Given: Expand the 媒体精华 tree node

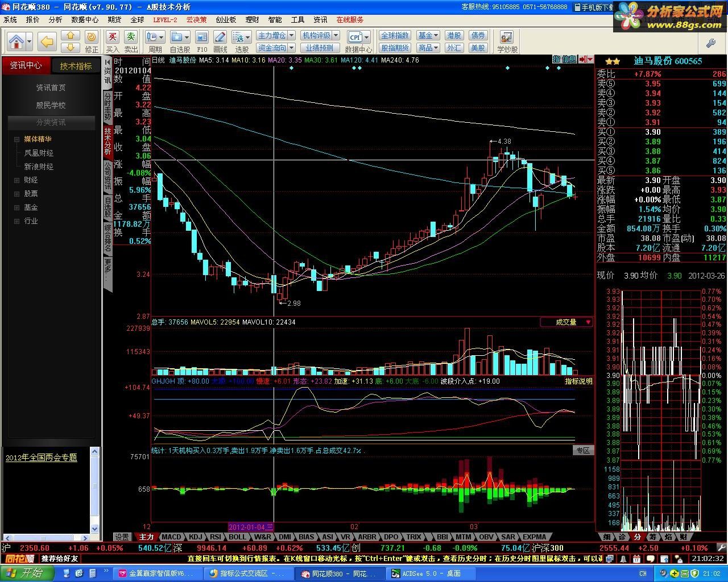Looking at the screenshot, I should [17, 139].
